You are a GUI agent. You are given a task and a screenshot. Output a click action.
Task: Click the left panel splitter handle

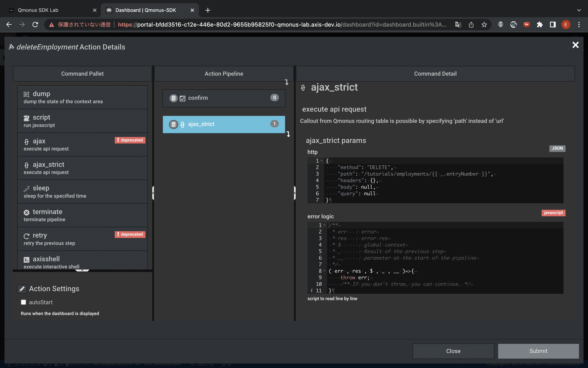(153, 193)
